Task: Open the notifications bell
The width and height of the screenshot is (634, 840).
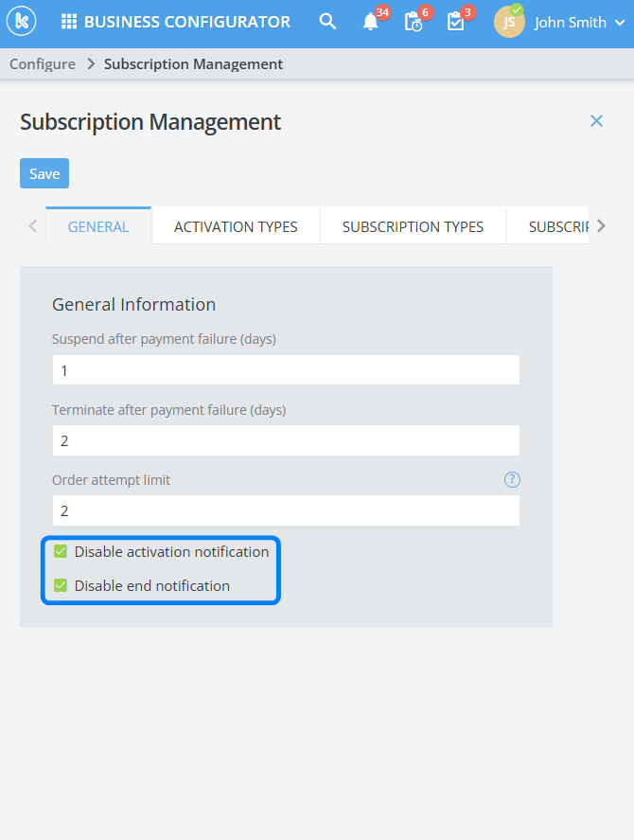Action: 371,22
